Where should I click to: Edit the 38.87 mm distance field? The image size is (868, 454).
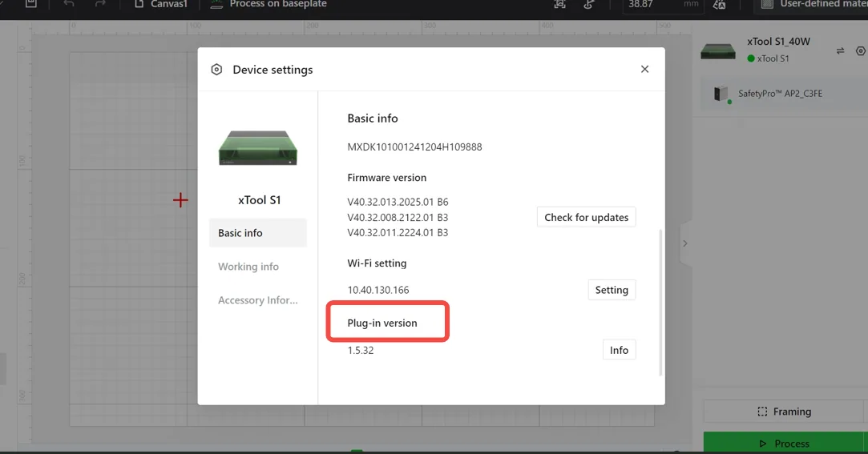click(x=662, y=4)
